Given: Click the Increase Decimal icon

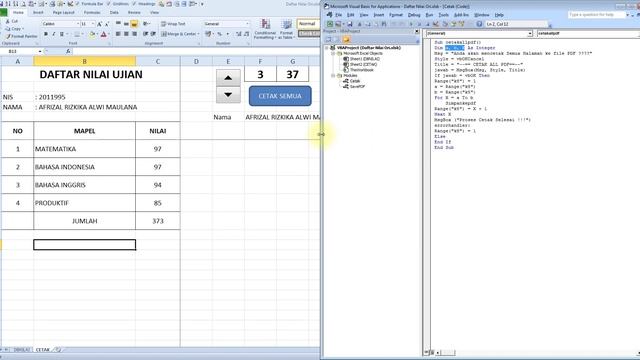Looking at the screenshot, I should click(238, 34).
